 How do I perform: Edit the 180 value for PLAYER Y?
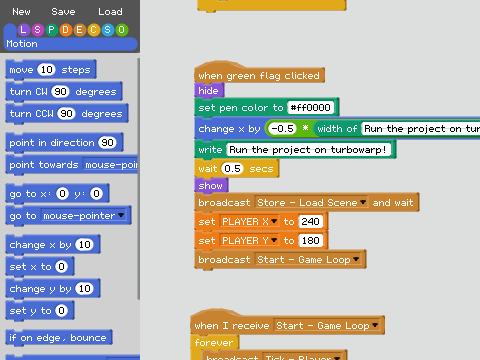pyautogui.click(x=311, y=241)
